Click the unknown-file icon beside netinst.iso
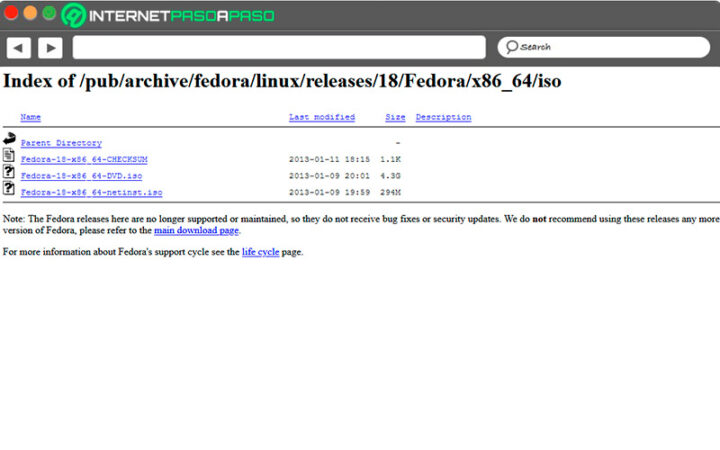The height and width of the screenshot is (450, 720). click(x=9, y=188)
